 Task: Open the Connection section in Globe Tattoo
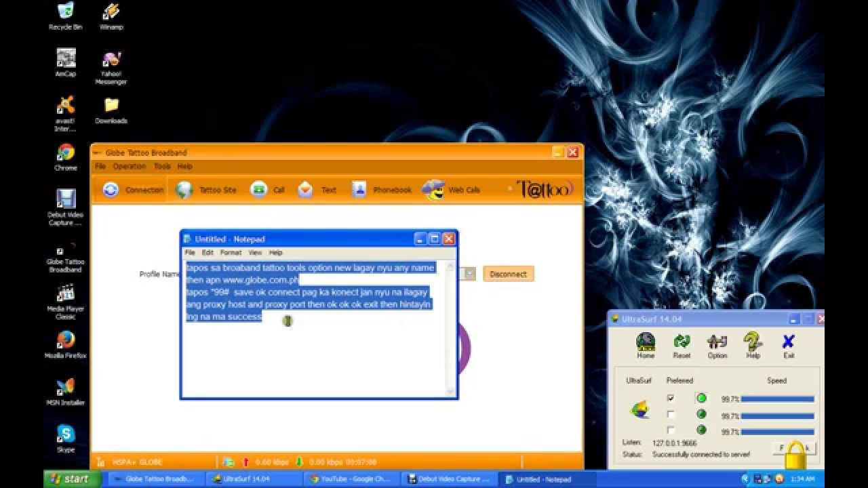(x=134, y=190)
